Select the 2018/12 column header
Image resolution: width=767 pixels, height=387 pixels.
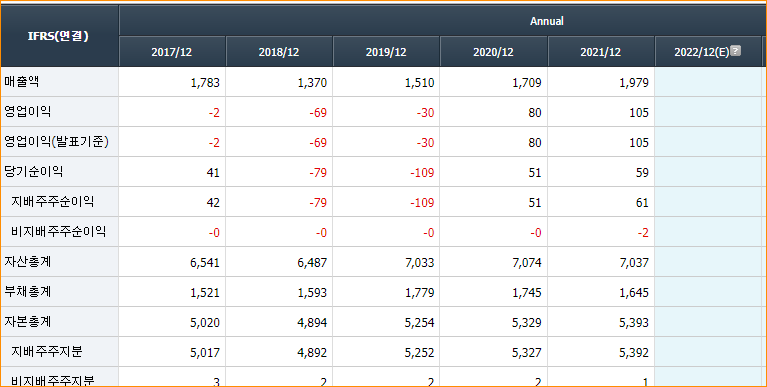[x=279, y=52]
